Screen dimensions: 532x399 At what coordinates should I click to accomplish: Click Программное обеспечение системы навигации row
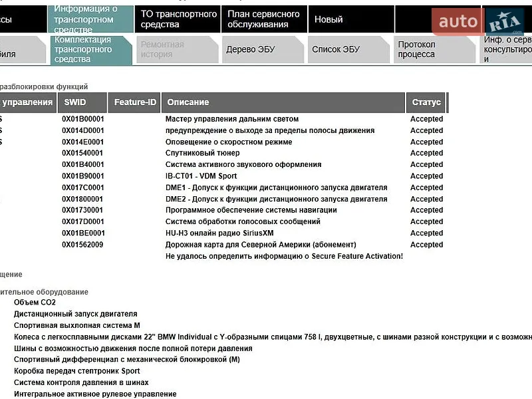251,210
